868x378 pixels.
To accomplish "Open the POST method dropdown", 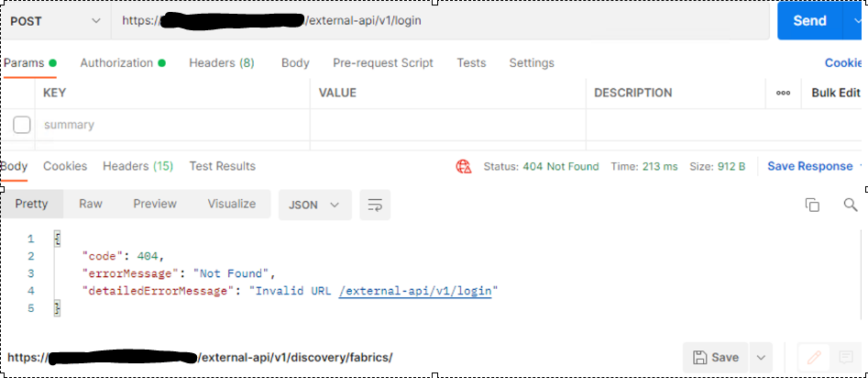I will tap(53, 20).
